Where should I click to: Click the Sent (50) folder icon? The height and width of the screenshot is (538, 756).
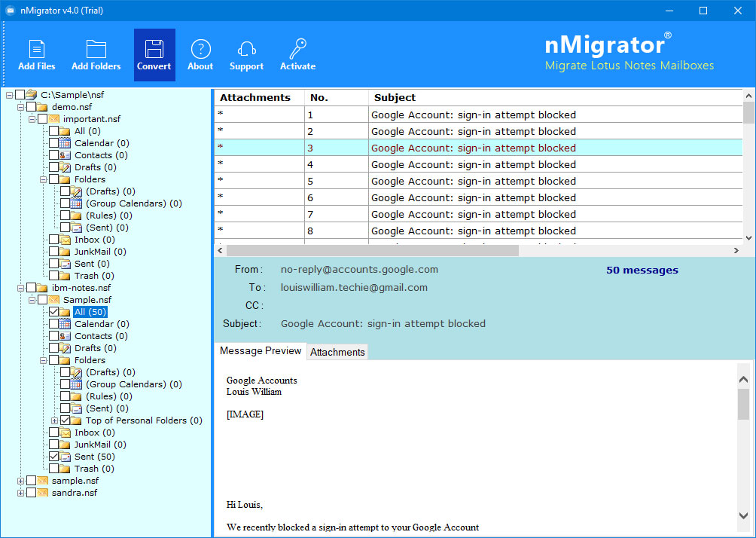click(65, 457)
